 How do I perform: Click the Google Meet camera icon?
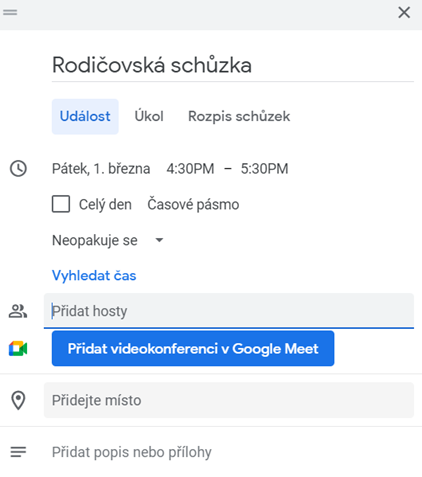pyautogui.click(x=18, y=349)
